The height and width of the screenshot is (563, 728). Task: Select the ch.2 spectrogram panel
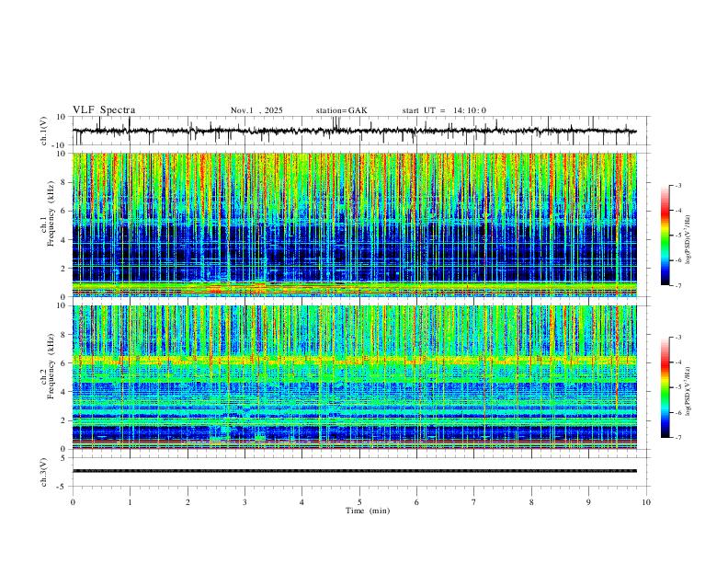tap(355, 377)
